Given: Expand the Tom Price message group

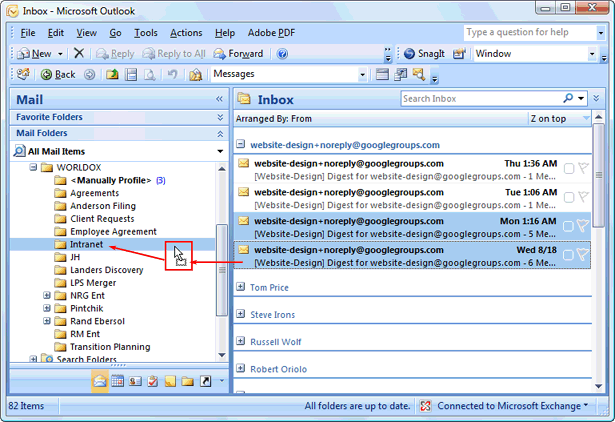Looking at the screenshot, I should click(240, 287).
